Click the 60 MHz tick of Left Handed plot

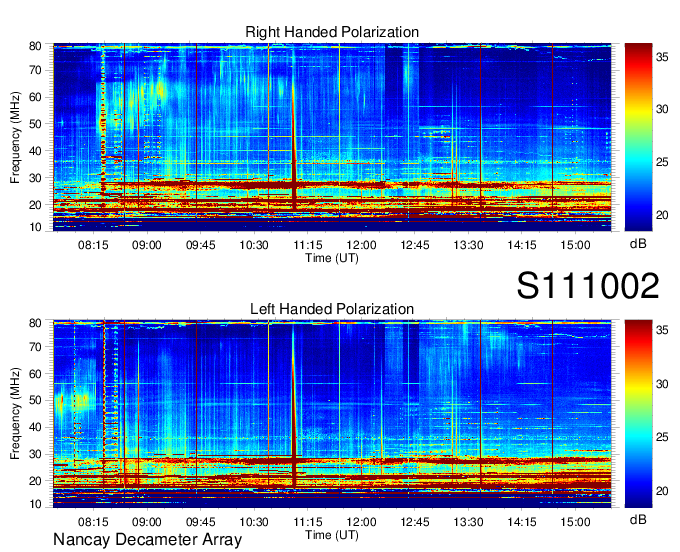tap(35, 374)
